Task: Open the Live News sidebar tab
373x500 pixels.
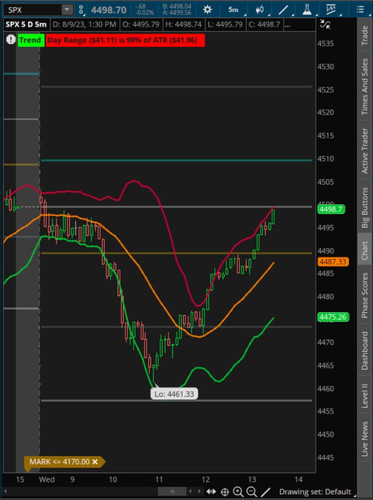Action: point(365,439)
